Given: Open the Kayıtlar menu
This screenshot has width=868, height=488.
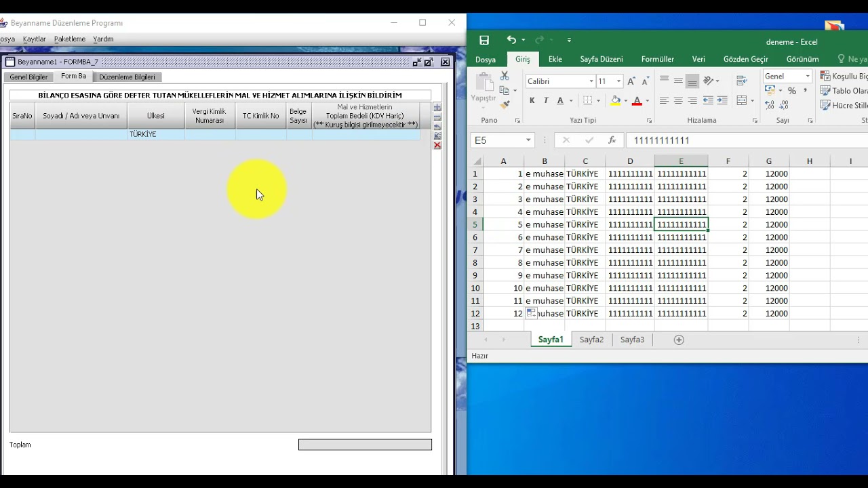Looking at the screenshot, I should pos(35,39).
